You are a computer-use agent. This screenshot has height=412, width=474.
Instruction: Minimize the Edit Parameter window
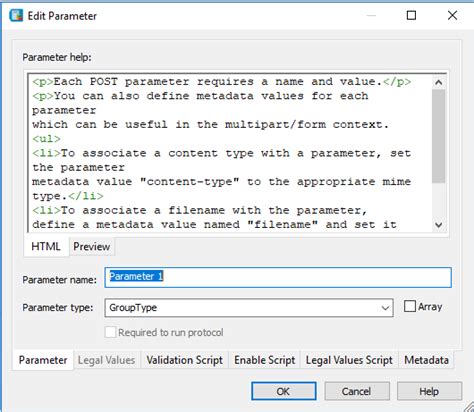tap(371, 15)
